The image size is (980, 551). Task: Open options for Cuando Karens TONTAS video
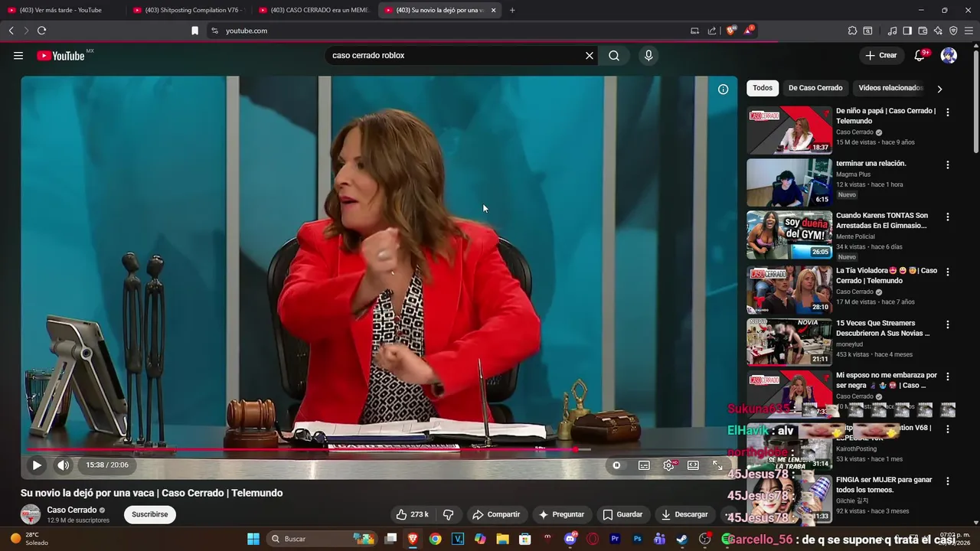948,217
